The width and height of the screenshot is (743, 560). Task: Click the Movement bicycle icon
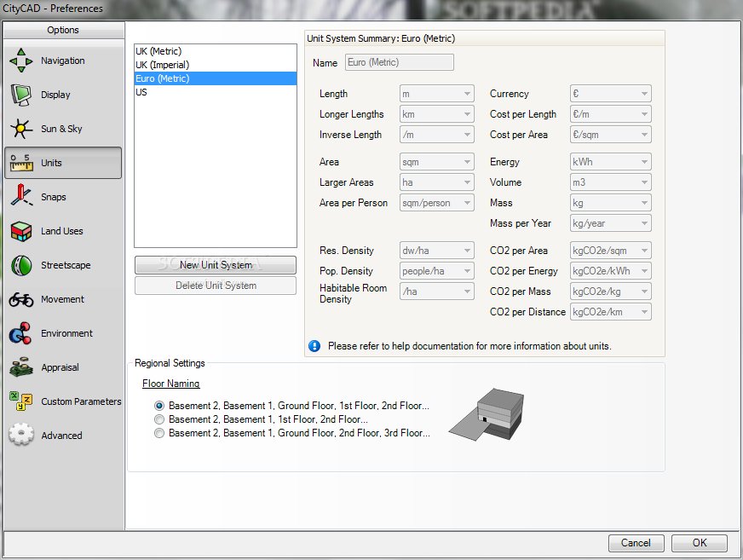tap(21, 299)
